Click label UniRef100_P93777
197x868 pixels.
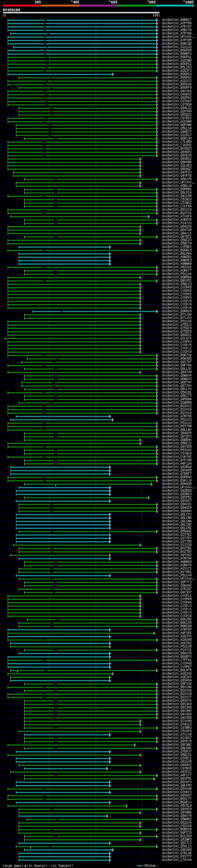click(x=177, y=856)
